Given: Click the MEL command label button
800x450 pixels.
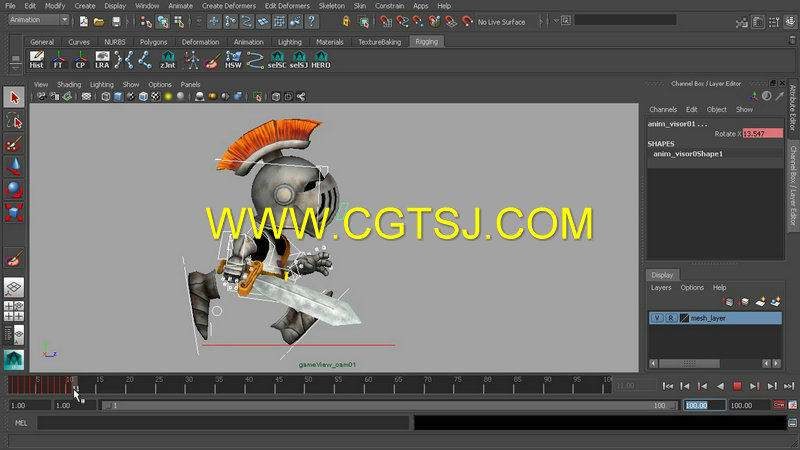Looking at the screenshot, I should (x=21, y=423).
